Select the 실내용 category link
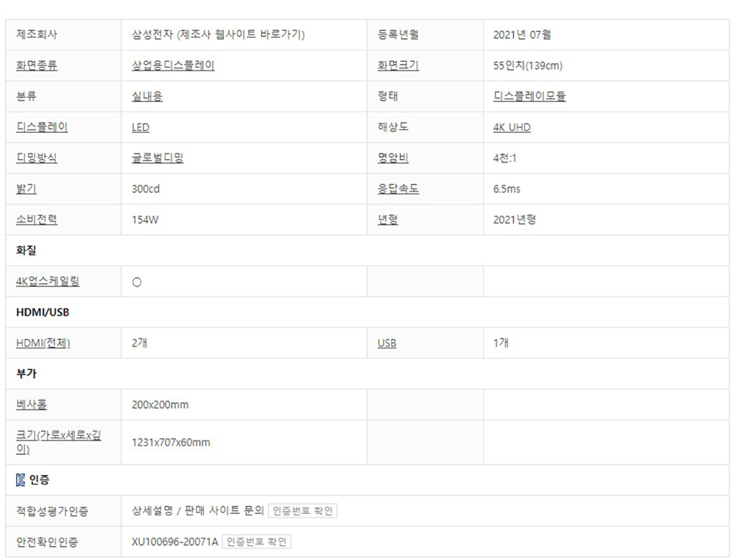 click(147, 96)
